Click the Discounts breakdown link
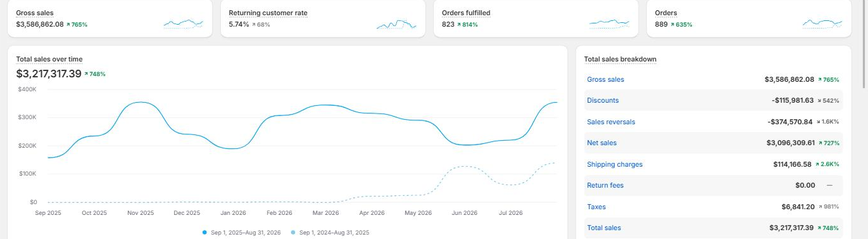This screenshot has width=868, height=239. tap(603, 100)
